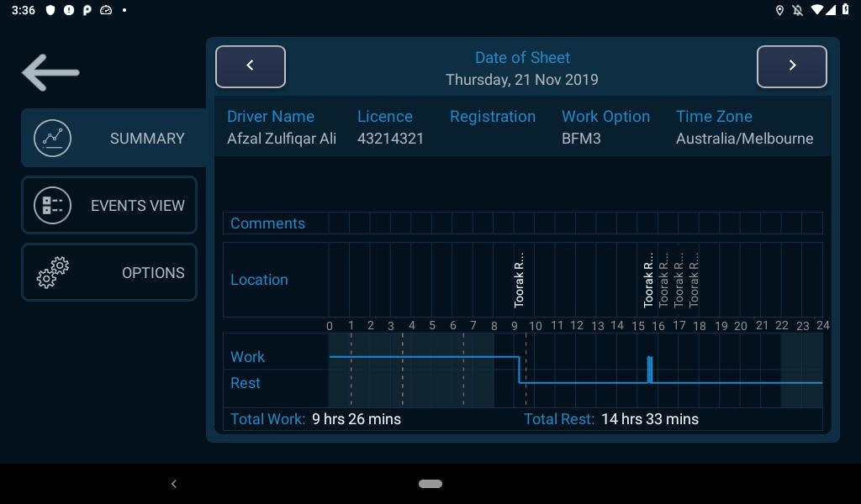The image size is (861, 504).
Task: Tap the large back arrow icon
Action: pos(50,72)
